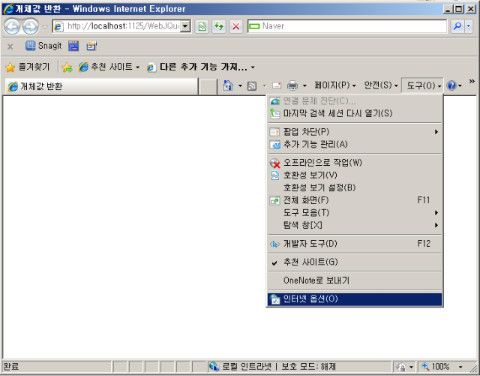Viewport: 480px width, 376px height.
Task: Click the green refresh arrows icon
Action: click(x=219, y=26)
